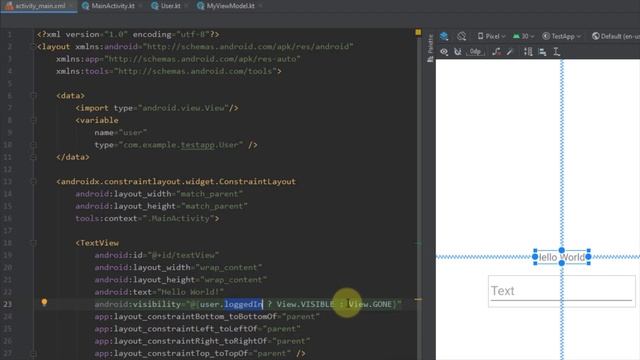640x360 pixels.
Task: Close the MainActivity.kt tab
Action: point(141,6)
